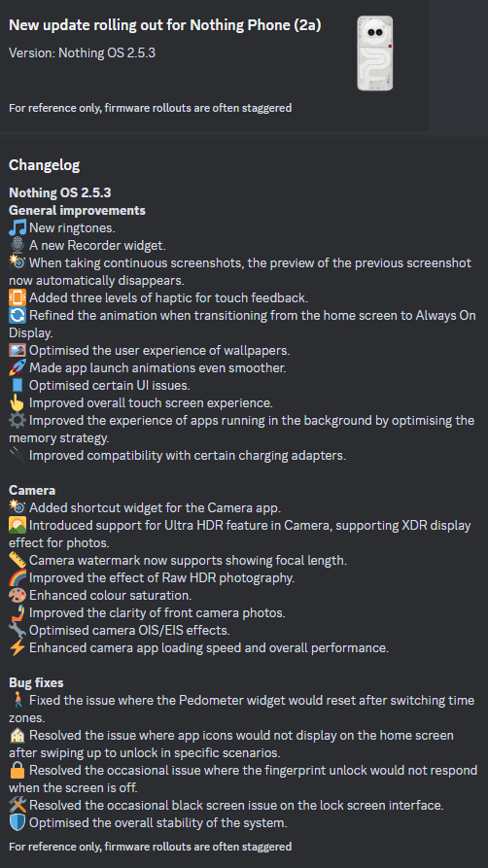488x868 pixels.
Task: Click the Camera section heading
Action: coord(32,491)
